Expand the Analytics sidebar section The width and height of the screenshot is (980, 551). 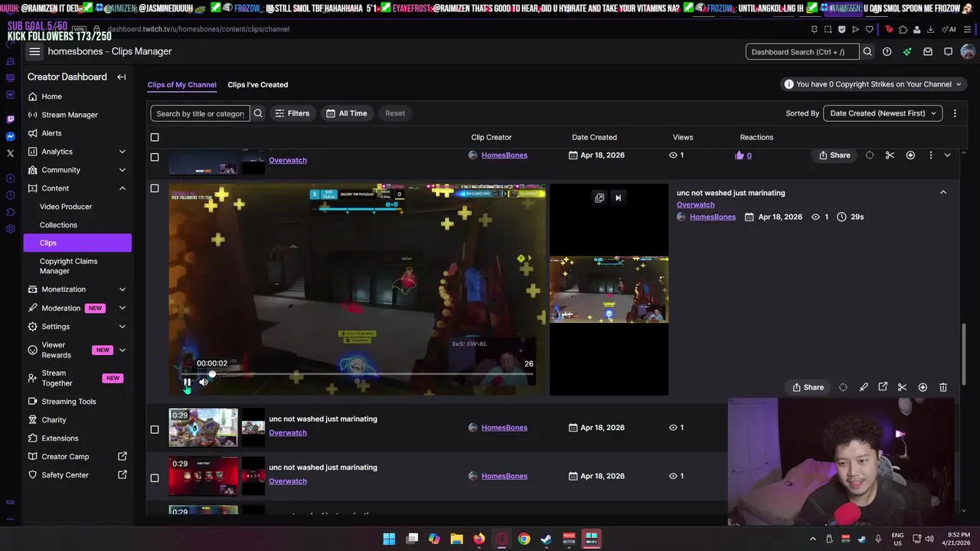point(122,152)
